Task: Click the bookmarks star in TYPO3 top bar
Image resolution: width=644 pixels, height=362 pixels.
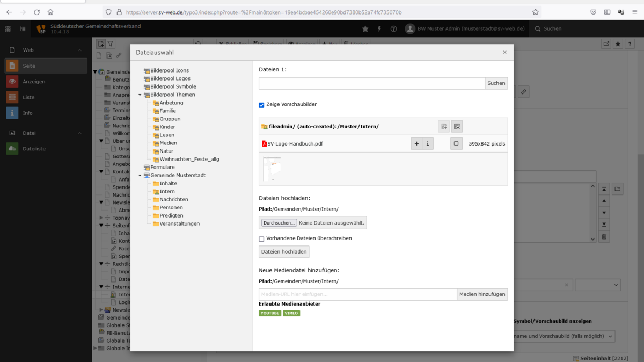Action: click(365, 29)
